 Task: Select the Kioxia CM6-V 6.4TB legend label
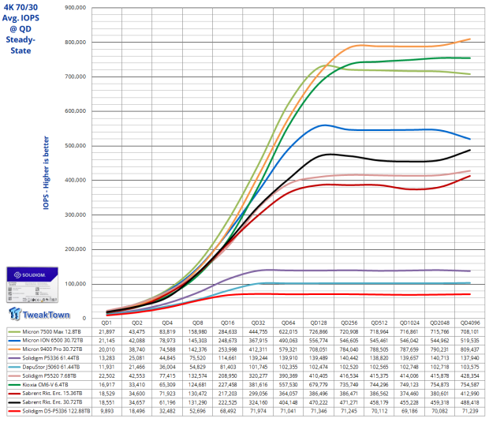(x=45, y=385)
